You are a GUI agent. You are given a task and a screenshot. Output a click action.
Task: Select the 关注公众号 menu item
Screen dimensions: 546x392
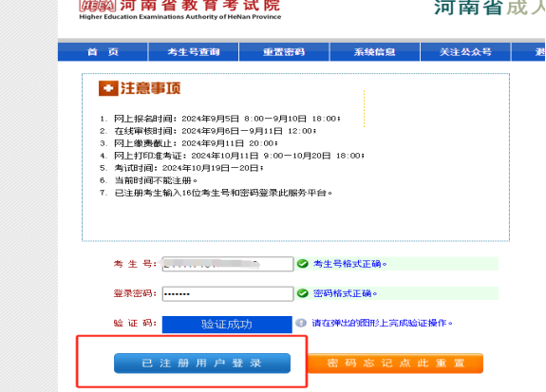coord(465,52)
